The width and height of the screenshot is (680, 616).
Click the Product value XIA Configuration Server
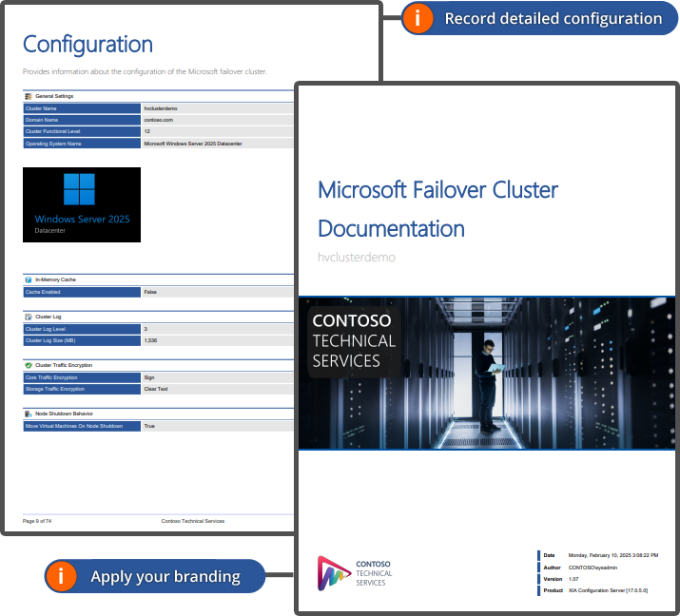(608, 590)
